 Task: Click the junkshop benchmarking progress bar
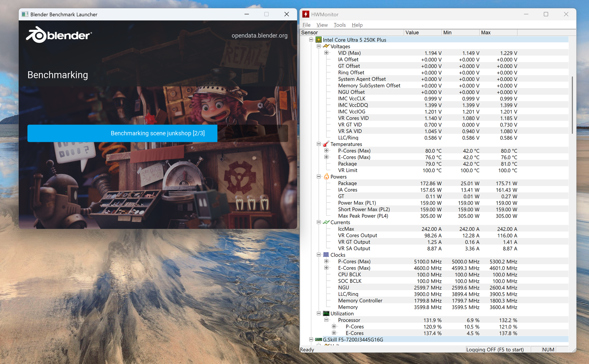[158, 133]
